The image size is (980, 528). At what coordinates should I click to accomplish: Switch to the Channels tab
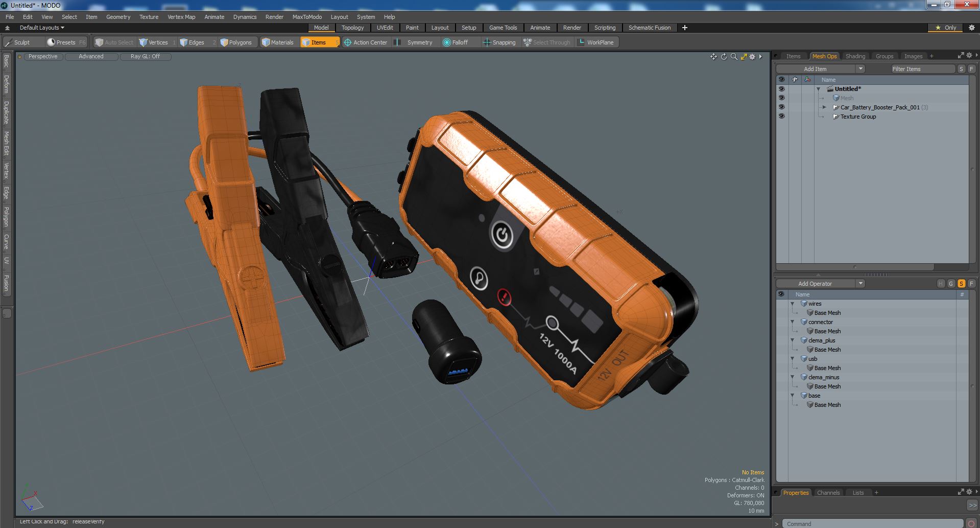(828, 493)
